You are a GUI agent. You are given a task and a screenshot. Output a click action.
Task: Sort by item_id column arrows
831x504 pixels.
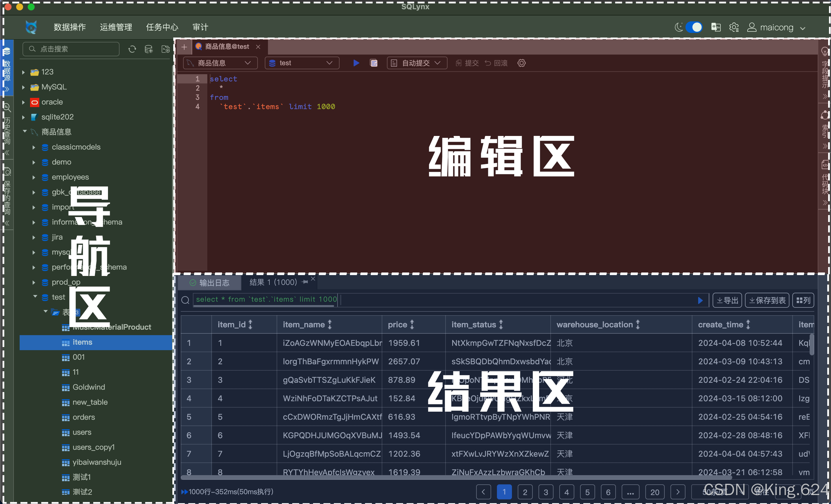(x=250, y=324)
